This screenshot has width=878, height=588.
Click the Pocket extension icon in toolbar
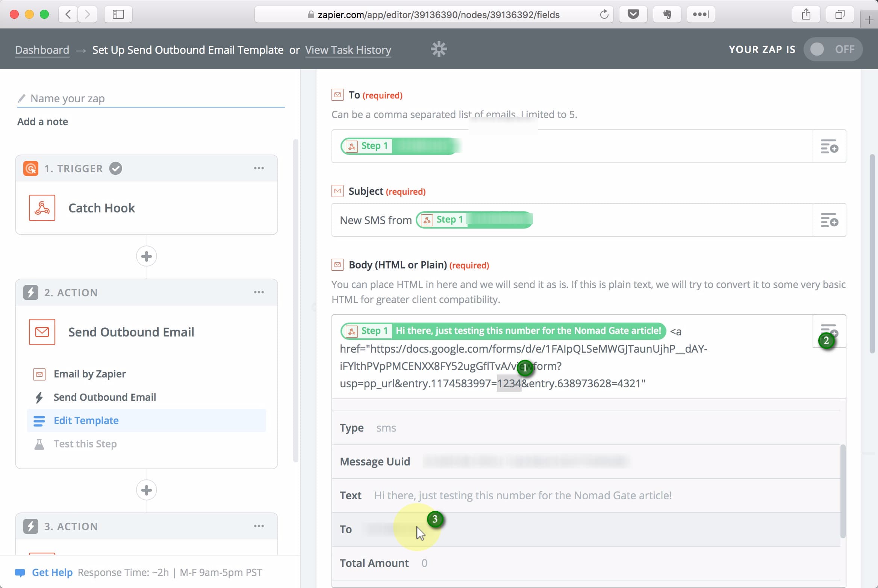point(633,15)
